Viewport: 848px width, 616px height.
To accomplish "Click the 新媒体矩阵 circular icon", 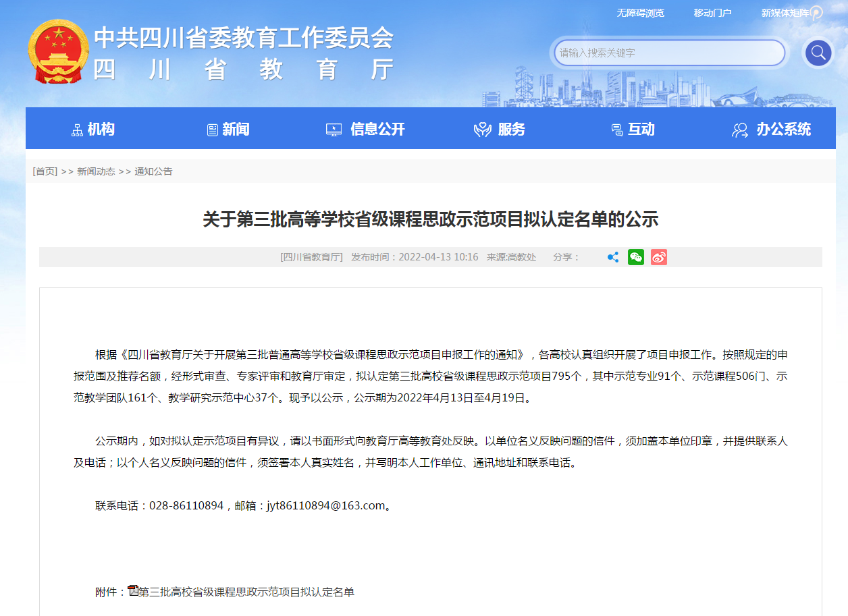I will [x=816, y=13].
